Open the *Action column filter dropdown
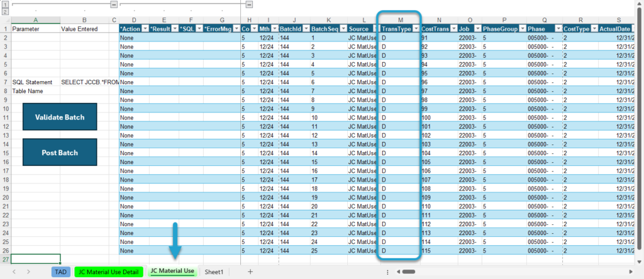 point(145,29)
